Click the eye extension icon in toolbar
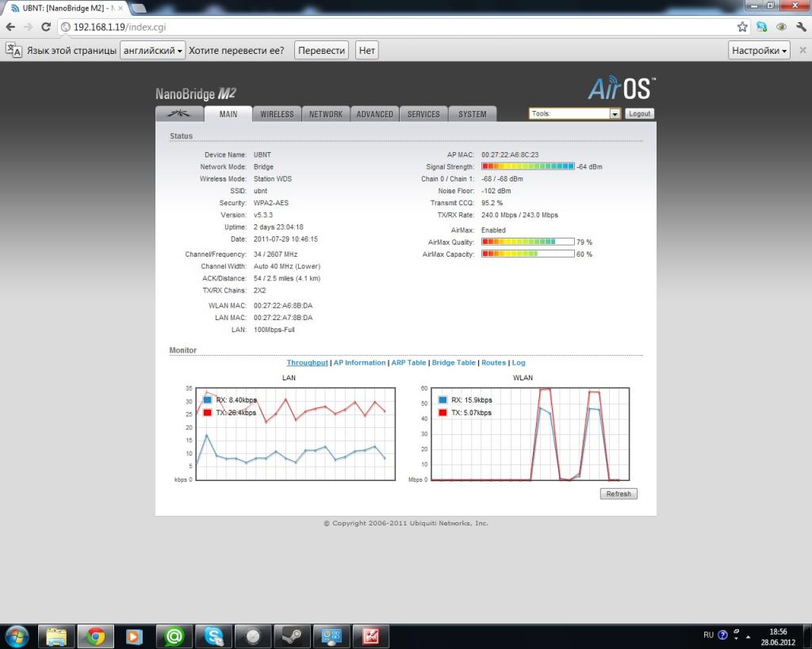Image resolution: width=812 pixels, height=649 pixels. (781, 27)
